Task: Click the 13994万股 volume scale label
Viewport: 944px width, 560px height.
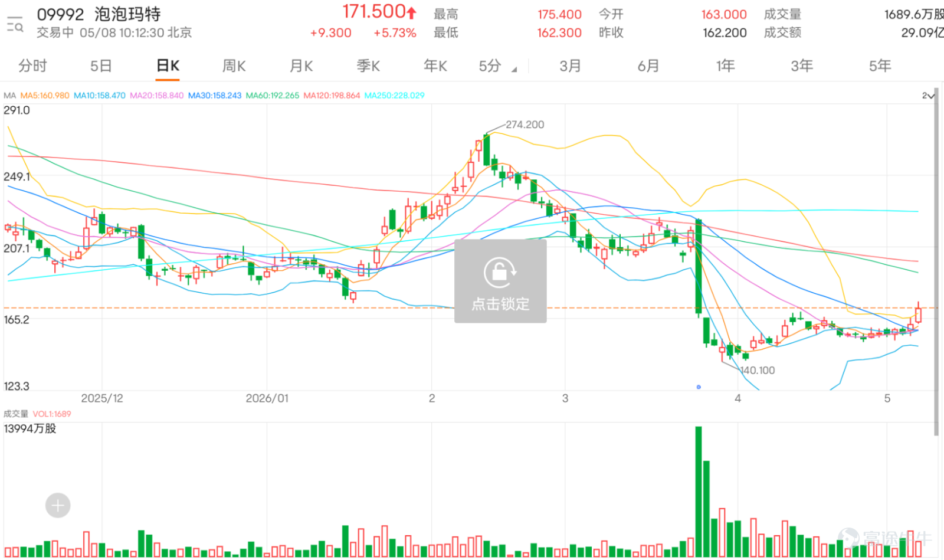Action: point(30,429)
